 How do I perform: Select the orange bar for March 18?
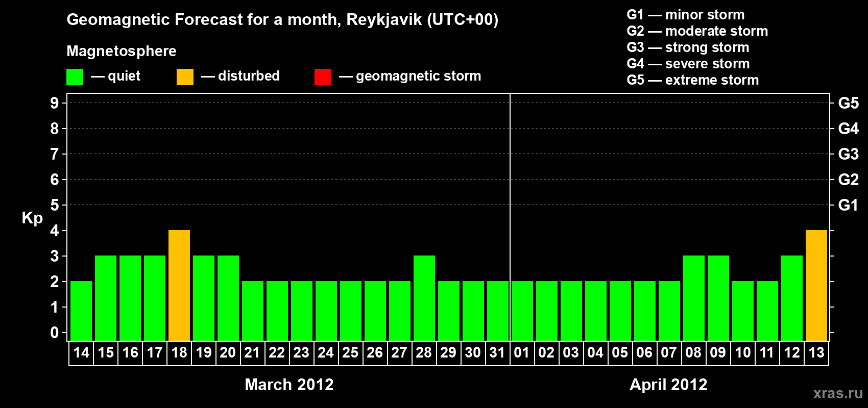[179, 285]
